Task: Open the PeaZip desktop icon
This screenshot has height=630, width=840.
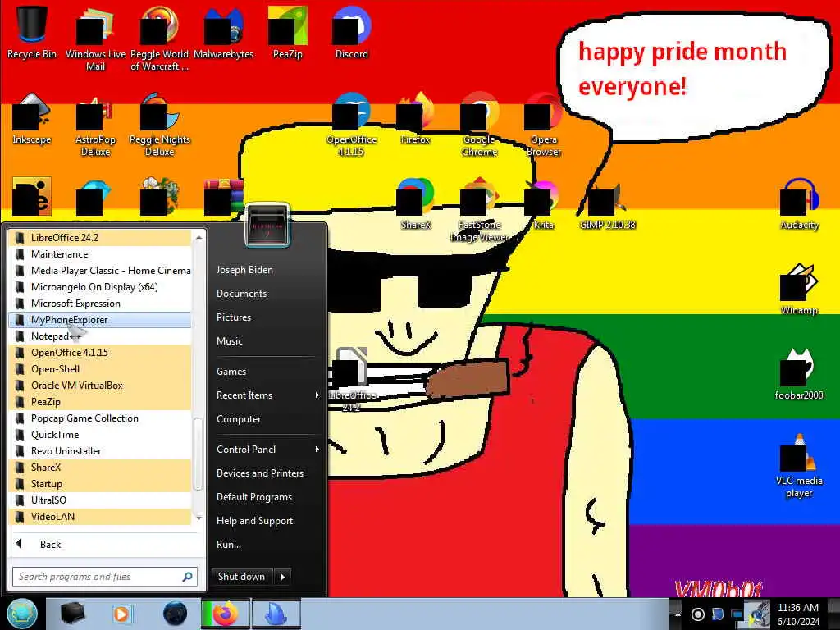Action: pyautogui.click(x=288, y=33)
